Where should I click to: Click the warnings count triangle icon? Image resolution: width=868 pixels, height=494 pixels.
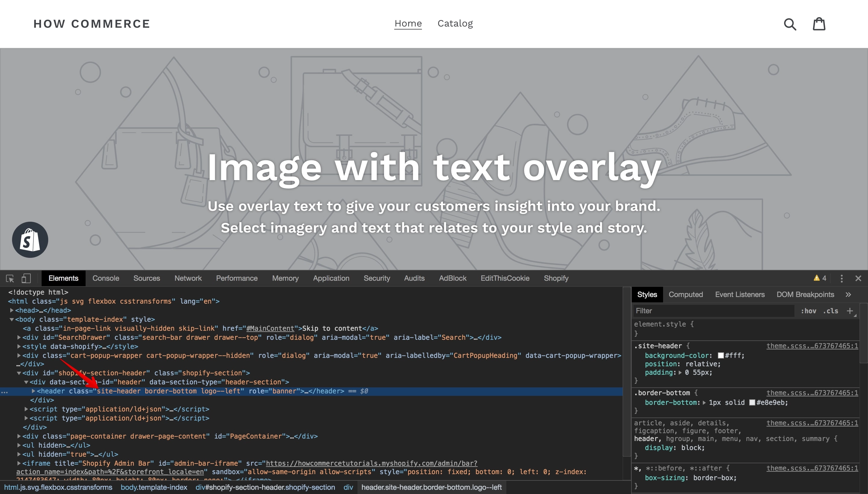pos(816,278)
